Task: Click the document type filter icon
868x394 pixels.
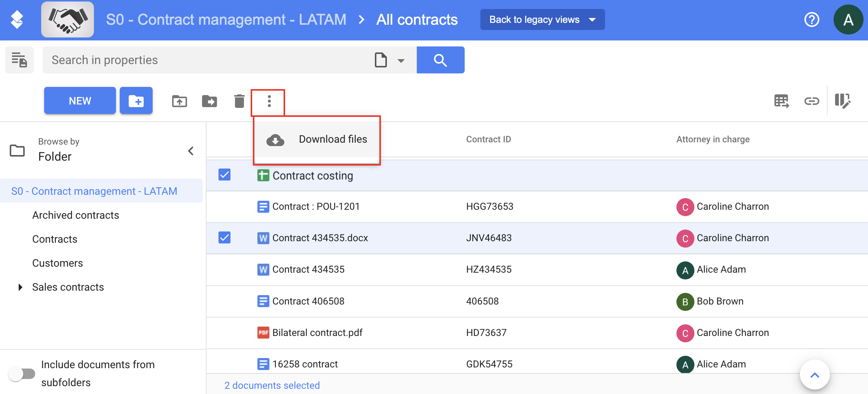Action: click(380, 60)
